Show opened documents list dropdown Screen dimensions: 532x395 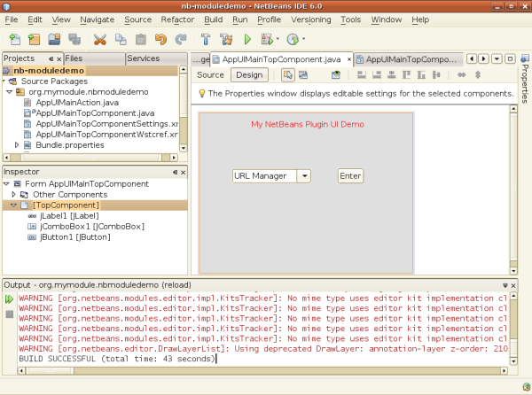click(497, 59)
